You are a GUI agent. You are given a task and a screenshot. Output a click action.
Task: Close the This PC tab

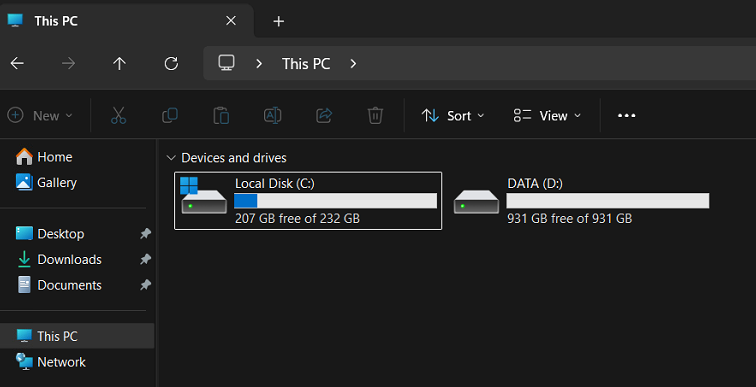[x=231, y=21]
